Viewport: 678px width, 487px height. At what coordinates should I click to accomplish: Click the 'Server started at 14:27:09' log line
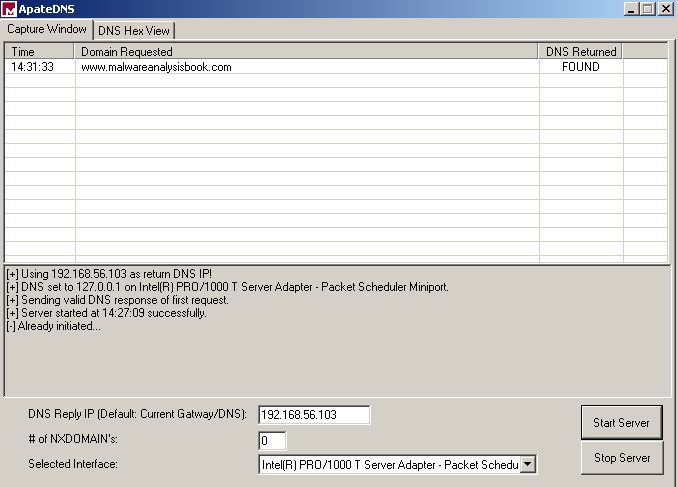tap(106, 313)
